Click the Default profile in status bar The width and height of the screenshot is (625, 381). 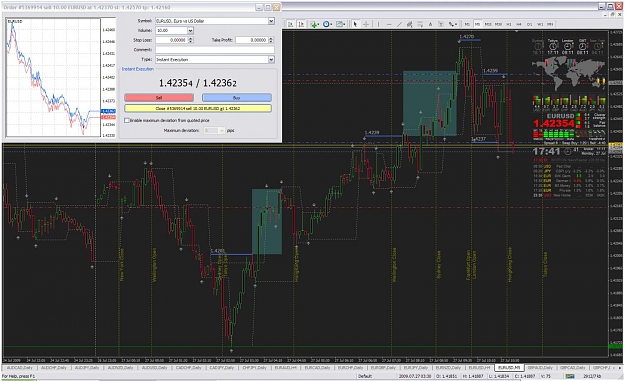tap(365, 376)
